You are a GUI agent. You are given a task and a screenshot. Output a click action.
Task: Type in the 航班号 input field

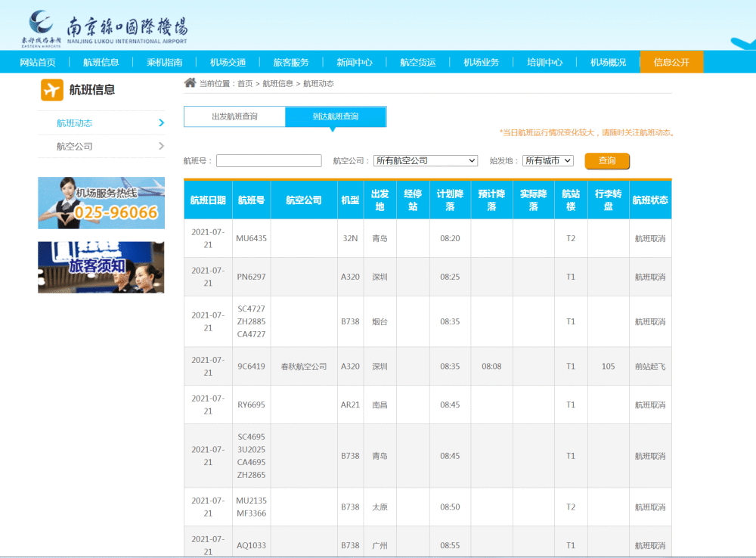[269, 160]
